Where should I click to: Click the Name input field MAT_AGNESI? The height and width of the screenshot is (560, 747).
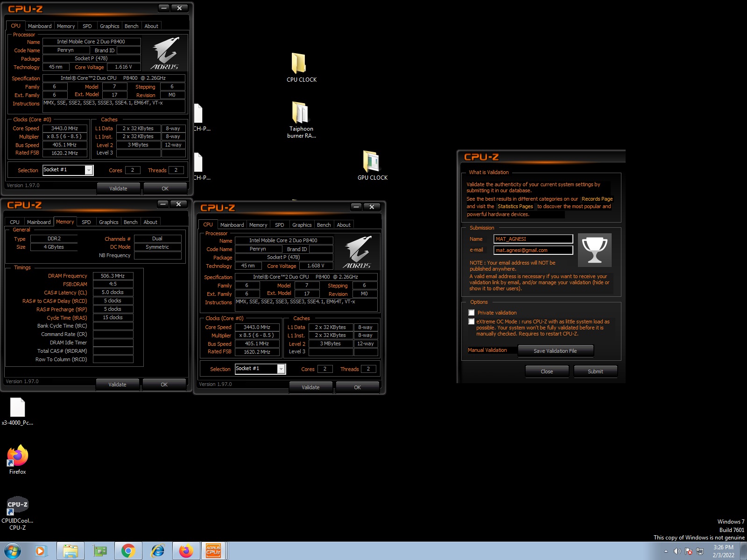point(533,239)
